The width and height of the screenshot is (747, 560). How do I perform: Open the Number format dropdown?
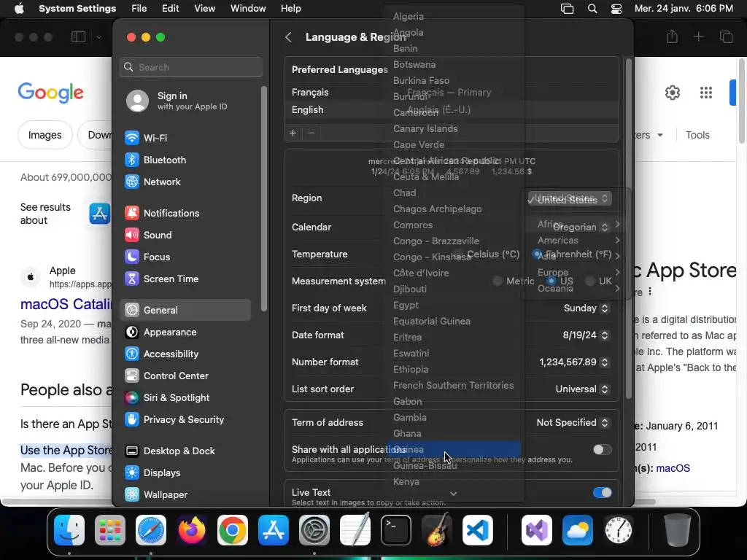[574, 362]
